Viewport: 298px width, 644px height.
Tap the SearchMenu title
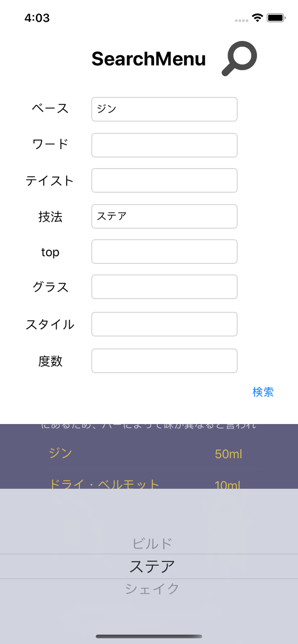click(149, 59)
